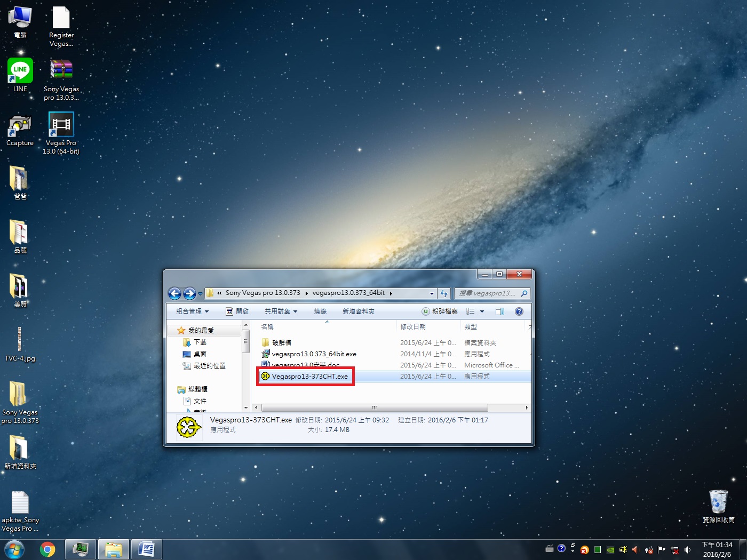Sort files by the 修改日期 column header
Screen dimensions: 747x560
pos(428,326)
